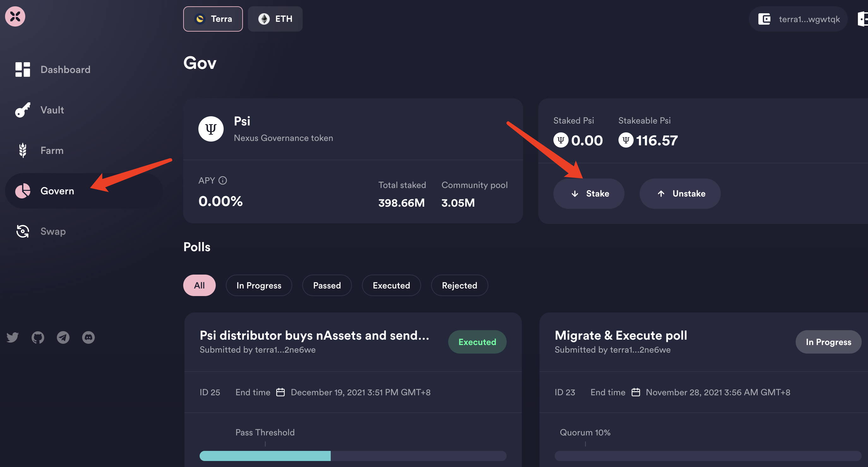The width and height of the screenshot is (868, 467).
Task: Click the Pass Threshold progress bar
Action: click(x=353, y=456)
